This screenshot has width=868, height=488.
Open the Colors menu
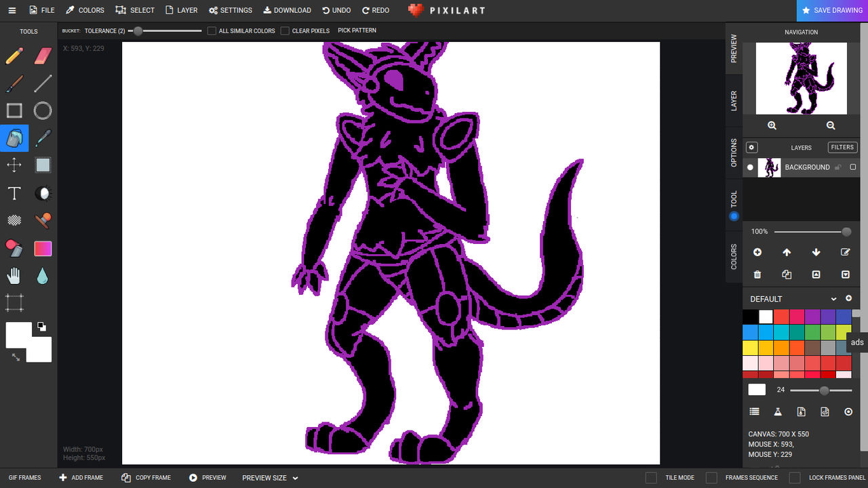[x=85, y=10]
